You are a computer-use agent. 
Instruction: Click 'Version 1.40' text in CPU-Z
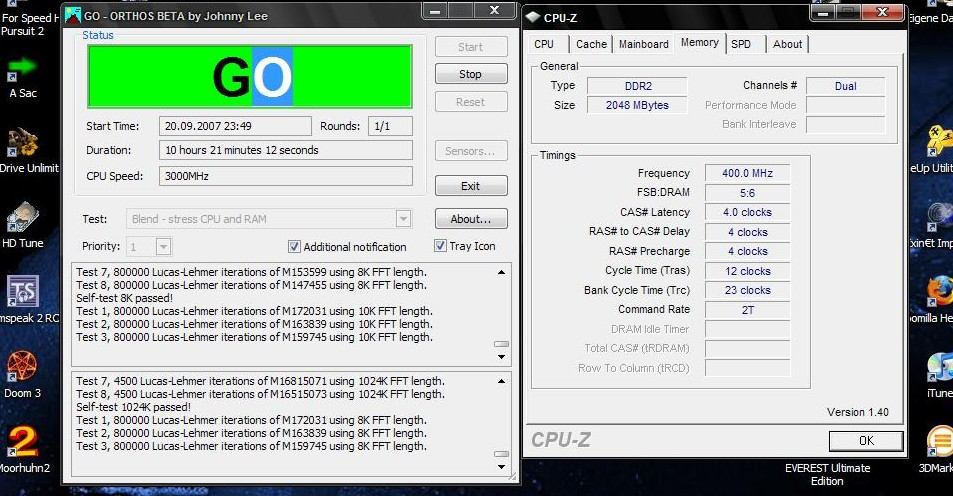tap(858, 412)
